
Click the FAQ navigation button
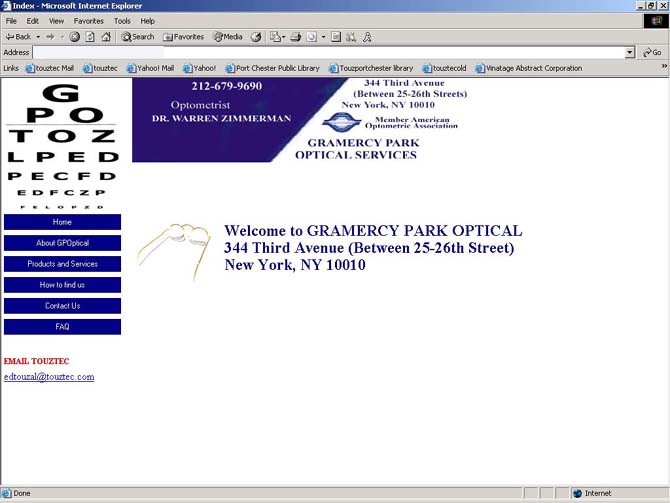click(62, 327)
